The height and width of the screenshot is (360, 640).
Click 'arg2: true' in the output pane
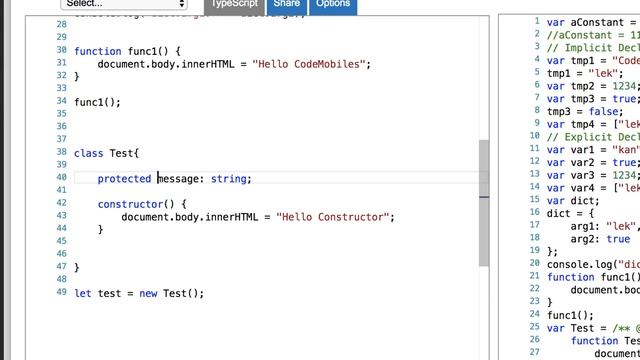pyautogui.click(x=600, y=239)
